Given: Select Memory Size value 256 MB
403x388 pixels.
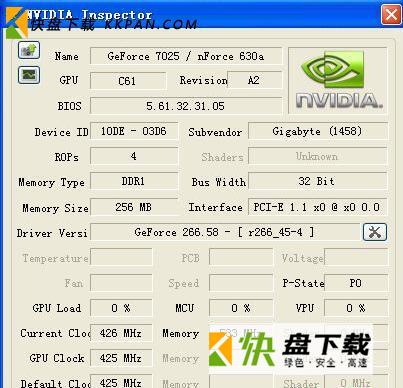Looking at the screenshot, I should click(x=134, y=207).
